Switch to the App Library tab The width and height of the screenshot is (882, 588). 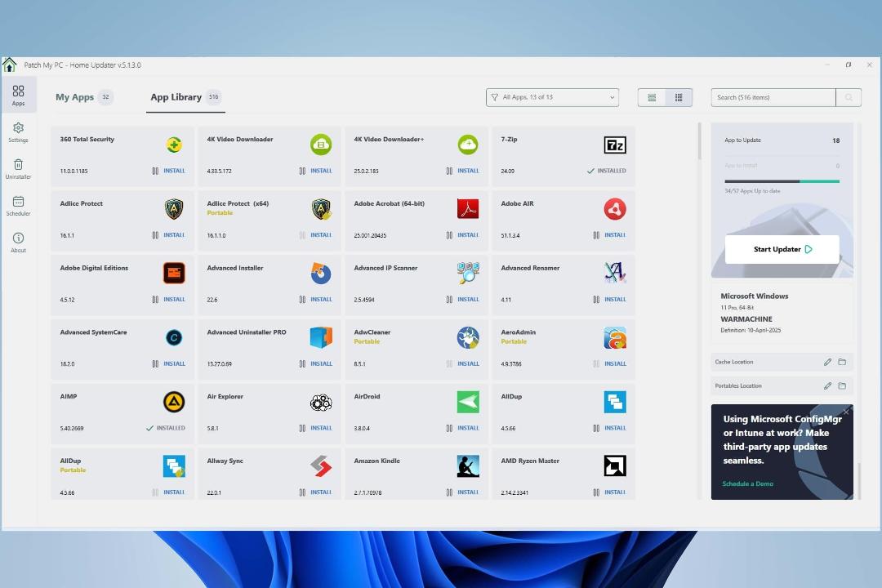[x=185, y=97]
